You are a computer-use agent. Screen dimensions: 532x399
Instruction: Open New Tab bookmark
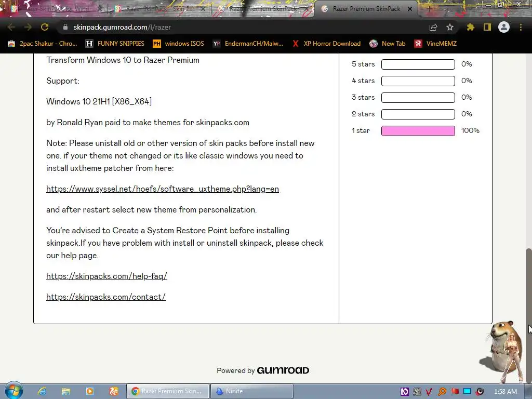(x=388, y=44)
